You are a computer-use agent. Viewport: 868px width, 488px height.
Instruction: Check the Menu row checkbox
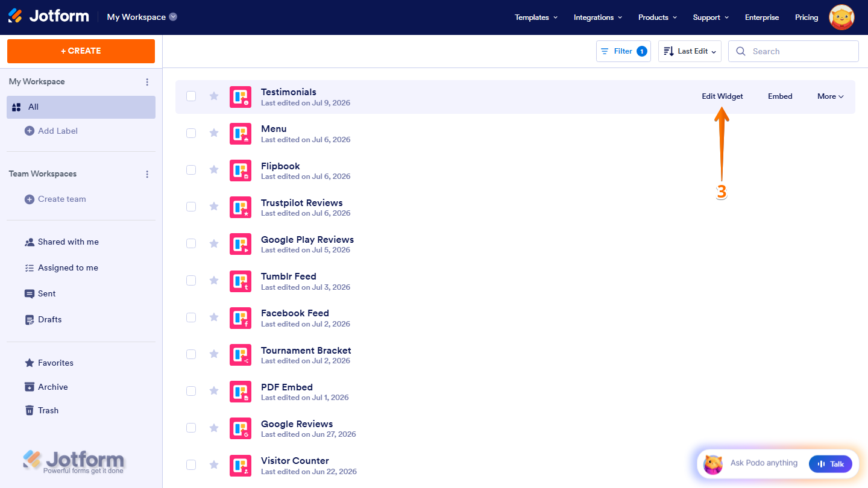tap(191, 133)
